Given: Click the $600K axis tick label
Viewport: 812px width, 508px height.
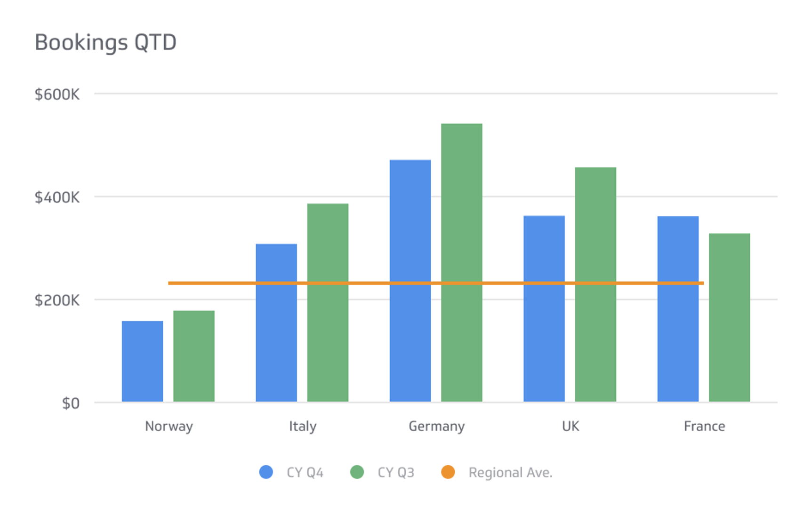Looking at the screenshot, I should 57,94.
